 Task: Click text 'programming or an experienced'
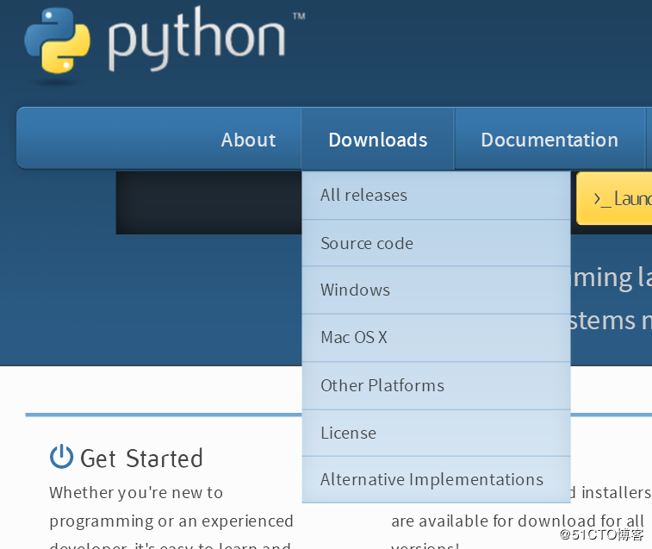pos(171,521)
